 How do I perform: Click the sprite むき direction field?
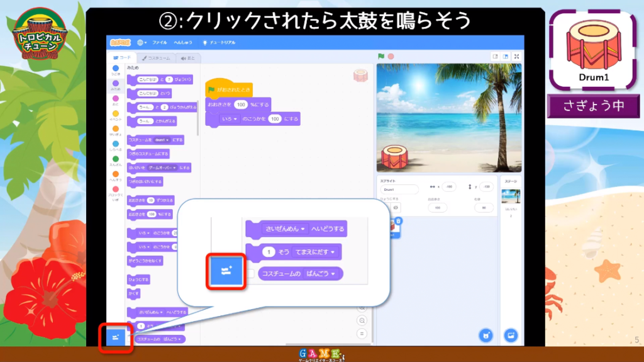click(x=484, y=208)
